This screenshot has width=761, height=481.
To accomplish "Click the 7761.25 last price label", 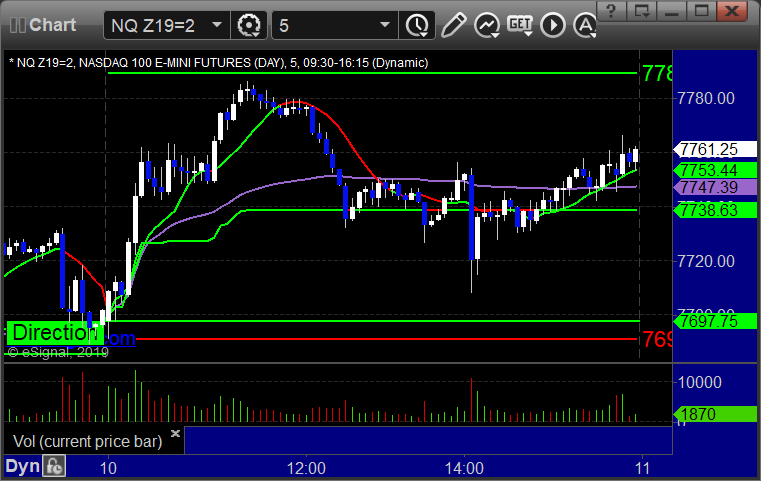I will tap(715, 149).
